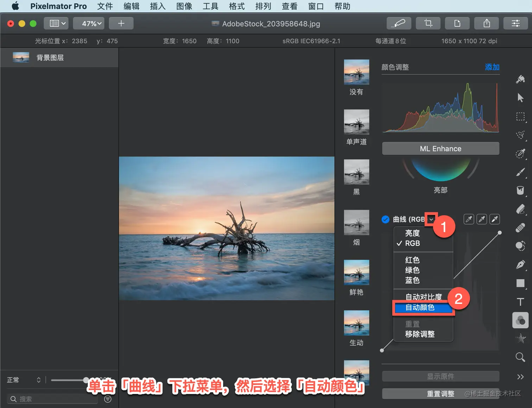Open the 帮助 menu
Screen dimensions: 532x408
(342, 6)
